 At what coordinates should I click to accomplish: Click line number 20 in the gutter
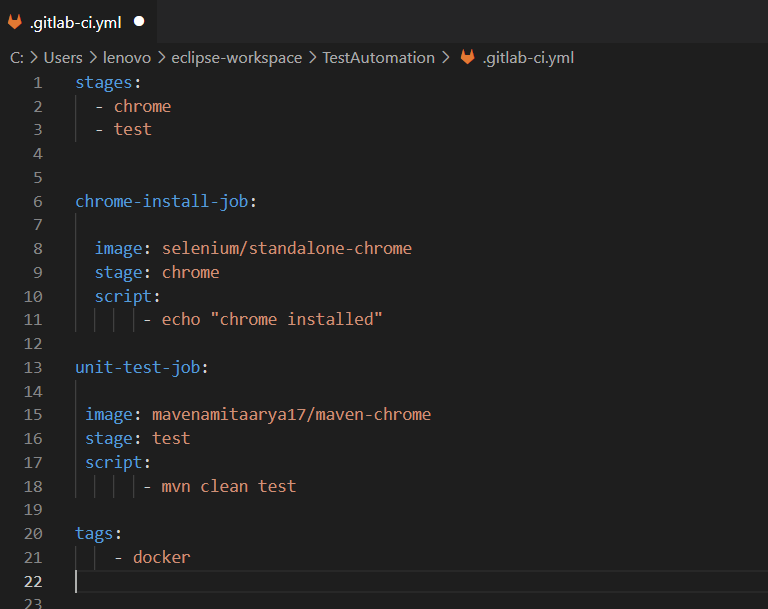coord(33,534)
